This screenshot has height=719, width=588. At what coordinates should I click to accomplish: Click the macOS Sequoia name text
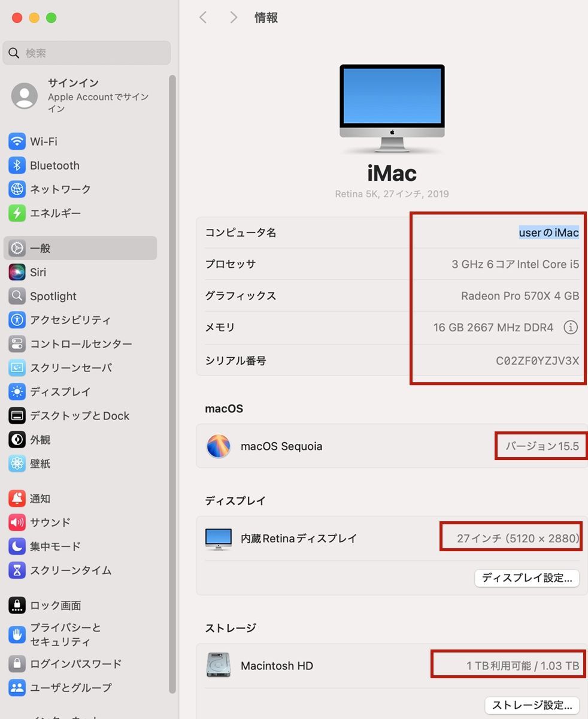tap(281, 446)
